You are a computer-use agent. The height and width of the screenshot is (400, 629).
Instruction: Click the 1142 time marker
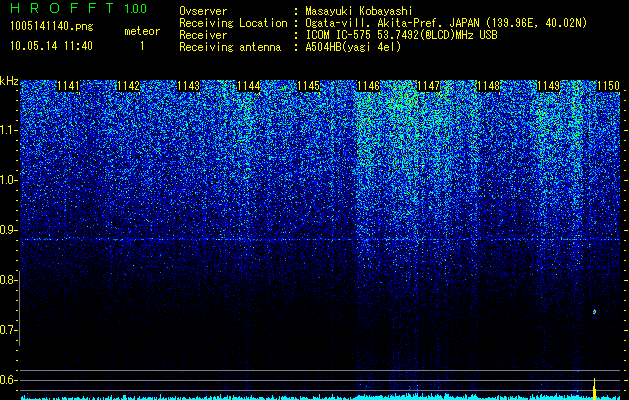coord(128,86)
